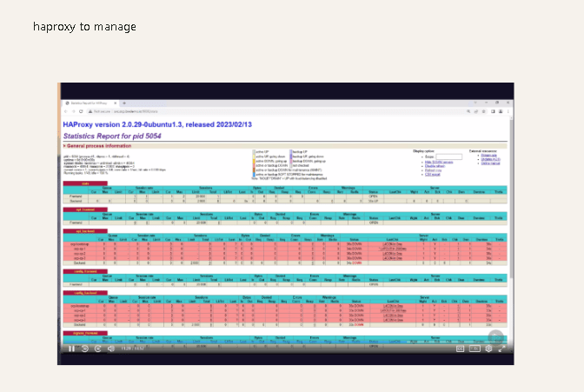Click the Hide DOWN servers link

pos(439,162)
